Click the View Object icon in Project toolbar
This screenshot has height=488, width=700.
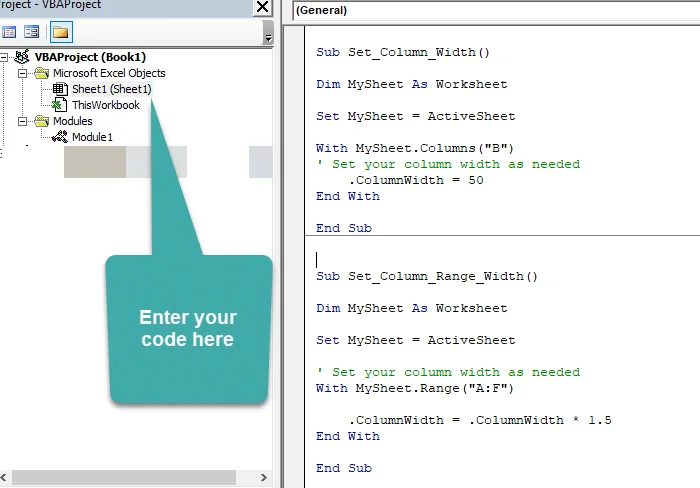(x=31, y=32)
